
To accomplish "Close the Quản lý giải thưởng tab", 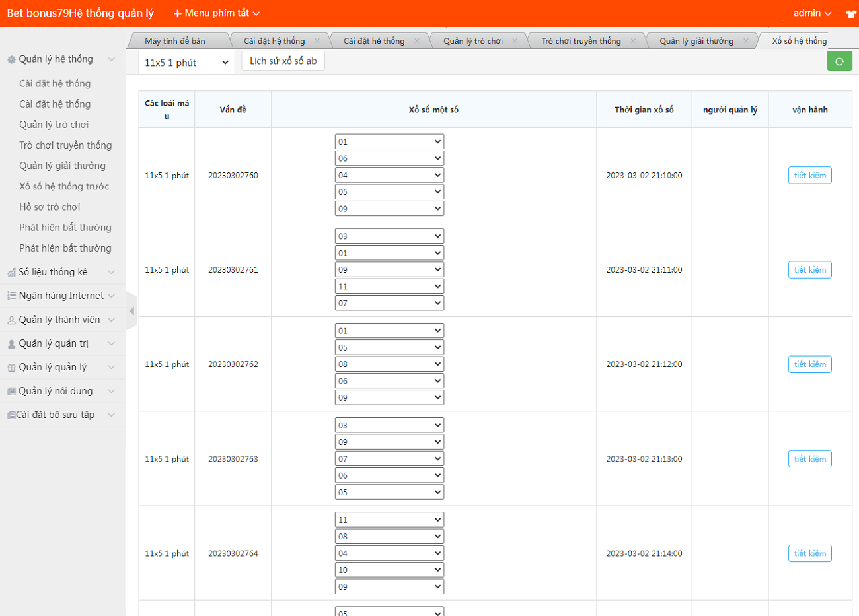I will [x=746, y=41].
